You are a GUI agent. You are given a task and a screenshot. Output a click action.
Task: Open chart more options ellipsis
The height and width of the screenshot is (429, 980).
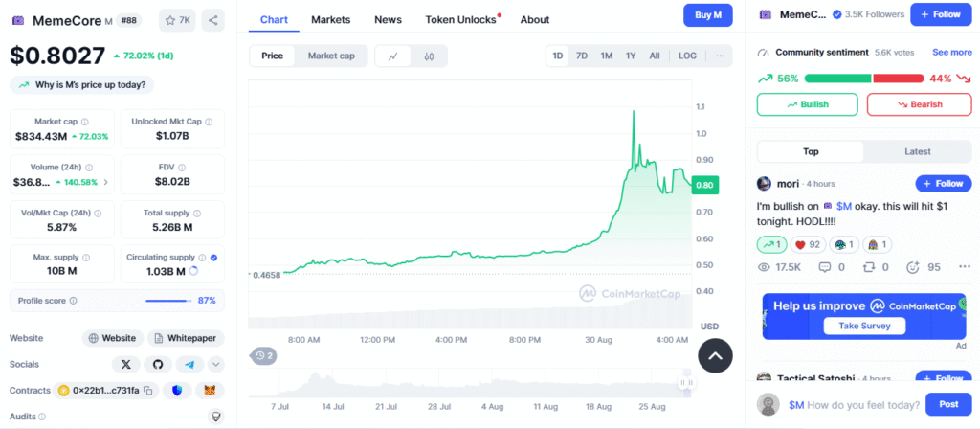click(x=720, y=56)
